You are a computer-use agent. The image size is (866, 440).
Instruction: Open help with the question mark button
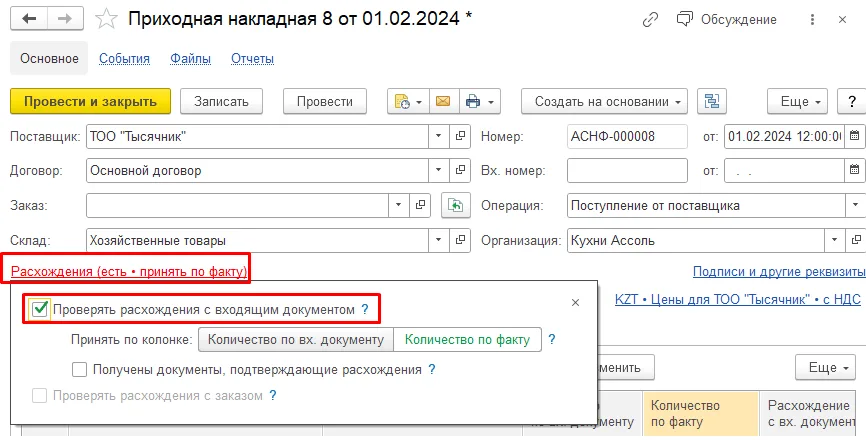tap(852, 102)
